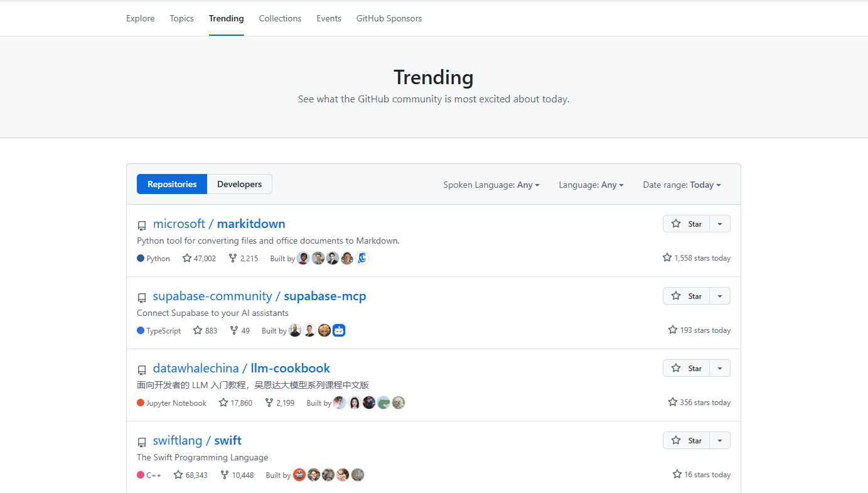Click the fork icon showing 10,448 for swift

coord(223,474)
